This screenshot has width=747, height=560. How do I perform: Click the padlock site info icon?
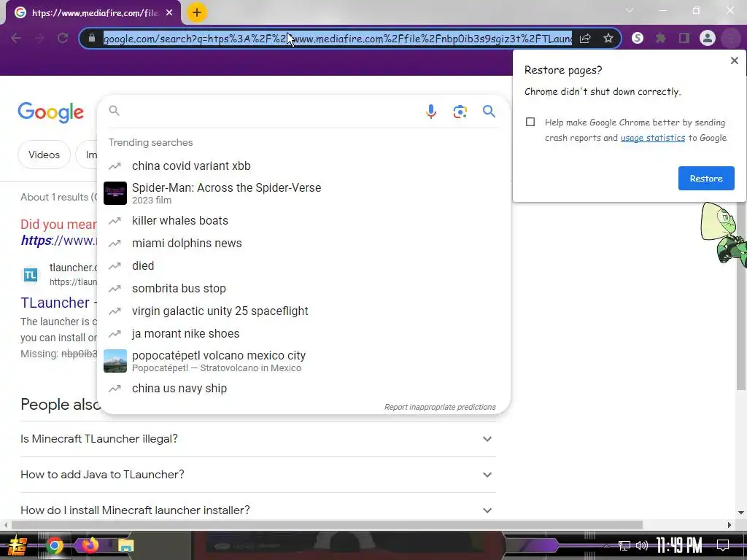tap(92, 38)
